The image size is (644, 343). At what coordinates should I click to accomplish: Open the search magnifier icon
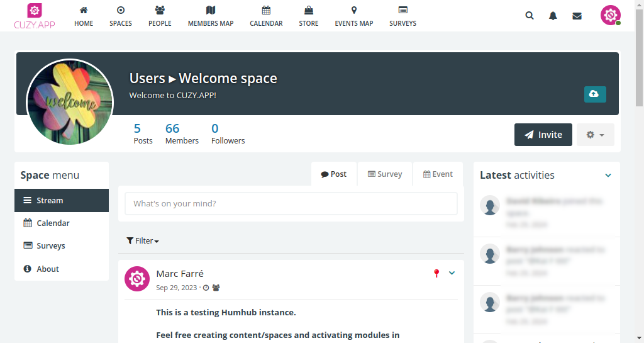530,16
